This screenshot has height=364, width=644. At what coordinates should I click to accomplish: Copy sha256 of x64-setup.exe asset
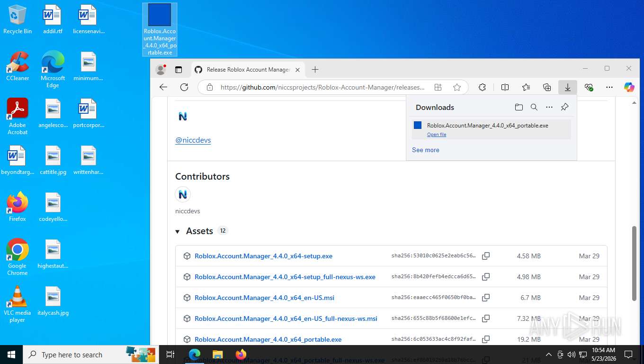click(486, 256)
